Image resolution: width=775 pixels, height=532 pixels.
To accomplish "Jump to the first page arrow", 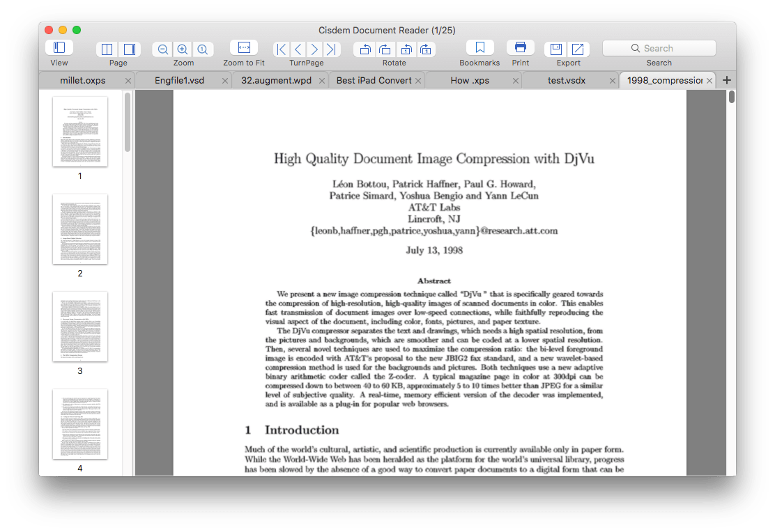I will point(282,49).
